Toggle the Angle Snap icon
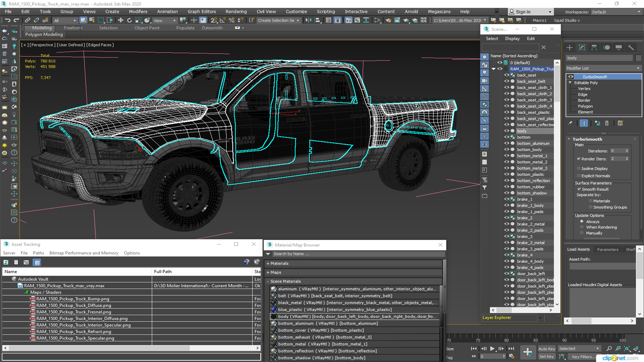This screenshot has height=362, width=644. [223, 20]
